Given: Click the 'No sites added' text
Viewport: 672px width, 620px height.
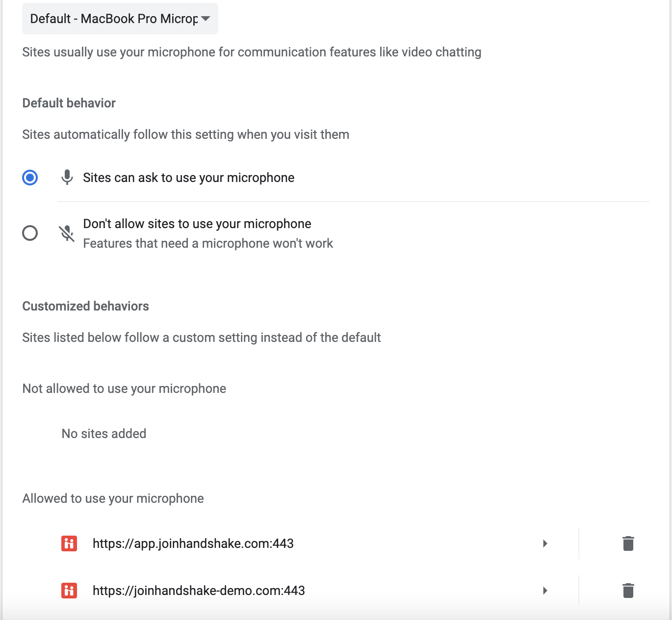Looking at the screenshot, I should click(x=104, y=434).
